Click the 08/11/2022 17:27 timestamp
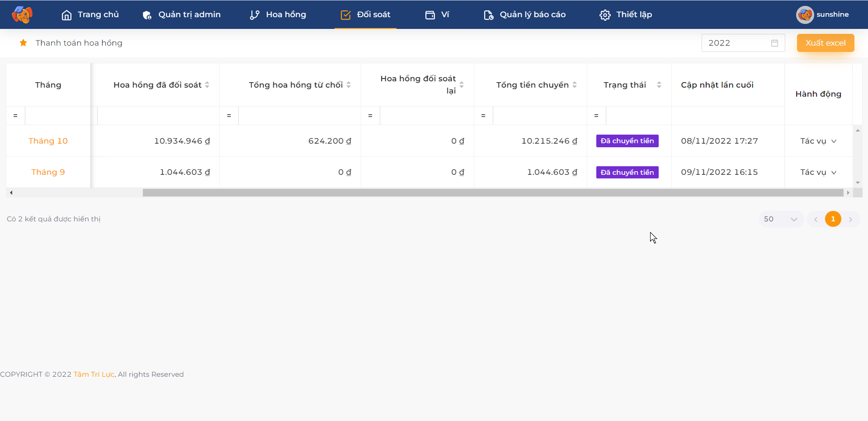 point(719,141)
